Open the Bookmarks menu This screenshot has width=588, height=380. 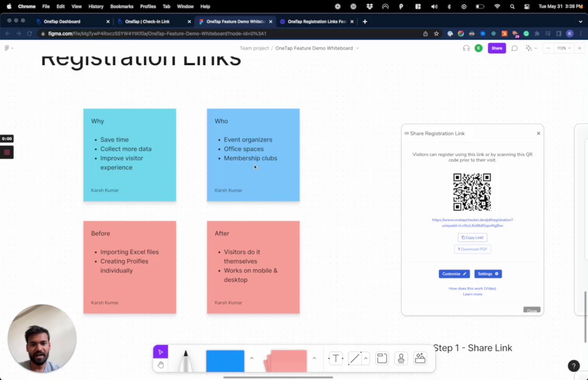click(x=121, y=6)
